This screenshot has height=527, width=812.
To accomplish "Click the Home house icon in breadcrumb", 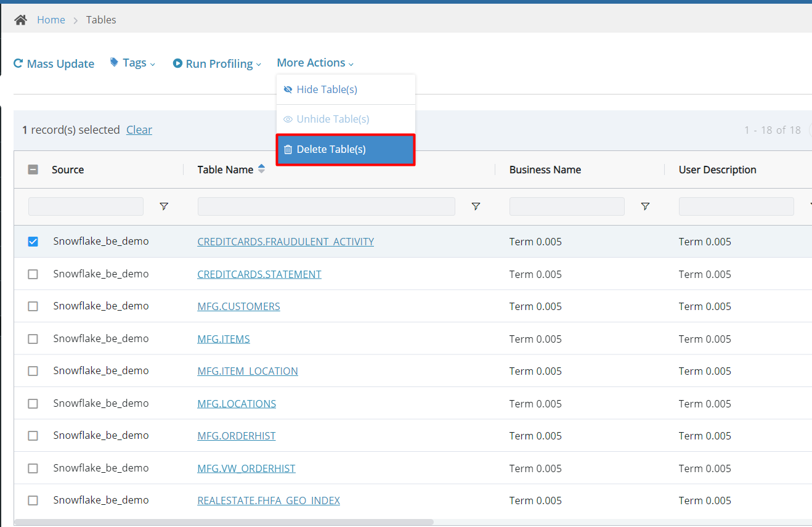I will tap(21, 20).
